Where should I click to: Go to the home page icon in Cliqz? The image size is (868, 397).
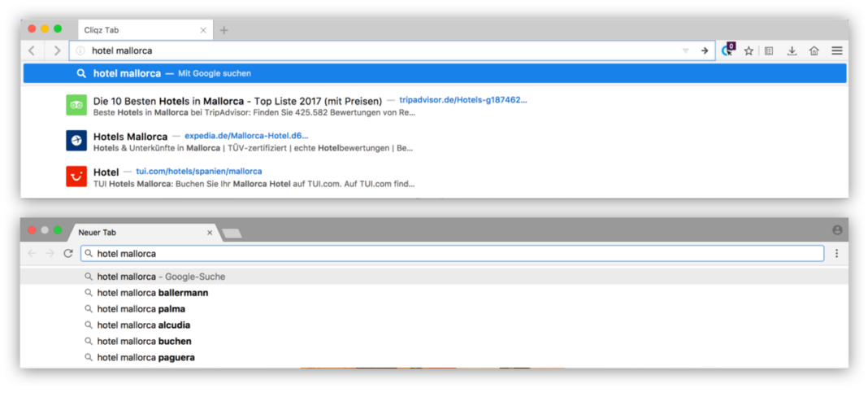814,51
